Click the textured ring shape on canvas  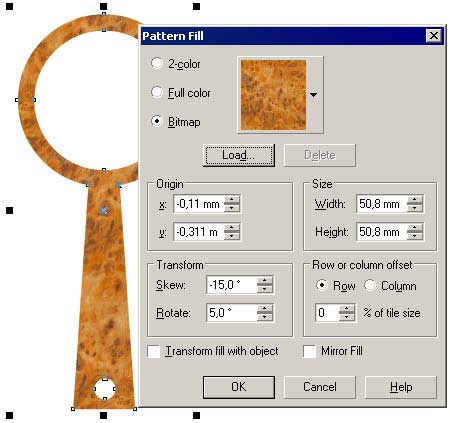point(27,100)
